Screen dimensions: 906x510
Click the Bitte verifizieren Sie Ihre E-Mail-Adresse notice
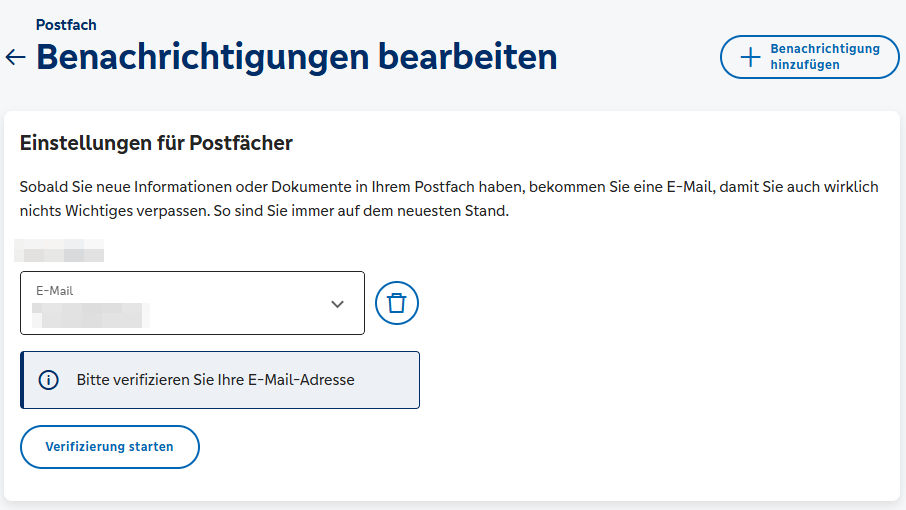click(220, 380)
